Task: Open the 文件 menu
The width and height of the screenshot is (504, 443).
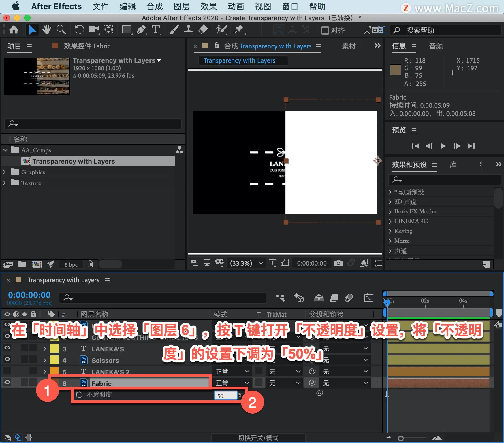Action: (x=100, y=6)
